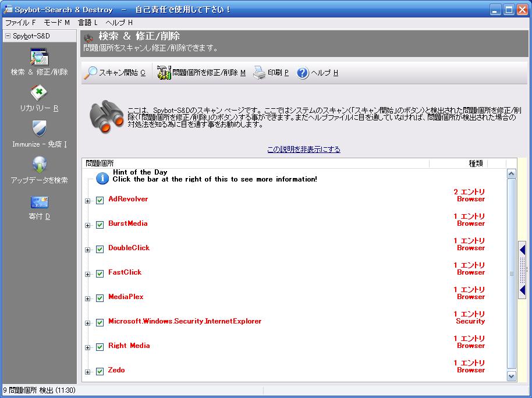Click the printer icon
The image size is (532, 398).
[x=259, y=72]
